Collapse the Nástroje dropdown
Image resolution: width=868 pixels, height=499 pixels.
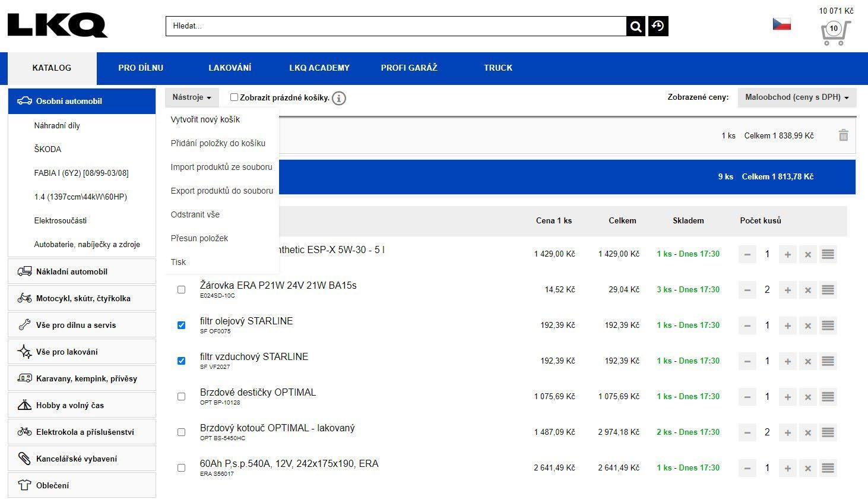192,97
